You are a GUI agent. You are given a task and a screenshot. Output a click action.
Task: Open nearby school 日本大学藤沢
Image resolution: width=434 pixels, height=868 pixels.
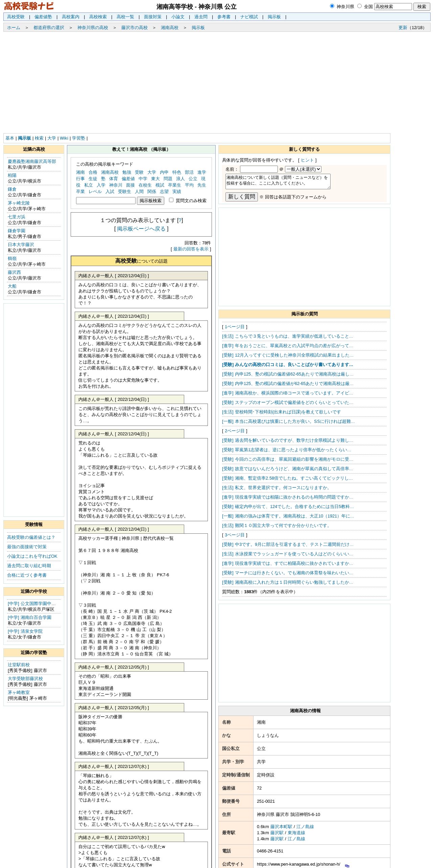21,245
